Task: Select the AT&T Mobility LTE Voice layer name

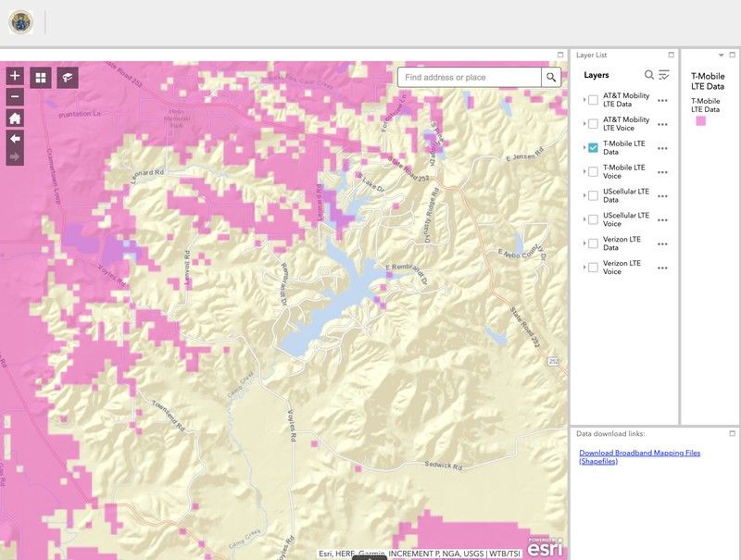Action: [x=626, y=124]
